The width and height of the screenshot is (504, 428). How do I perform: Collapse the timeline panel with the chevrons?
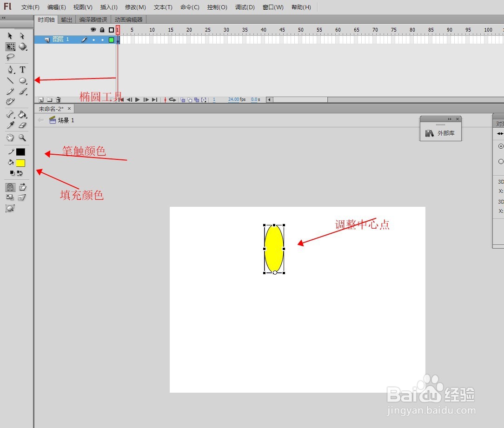point(4,19)
